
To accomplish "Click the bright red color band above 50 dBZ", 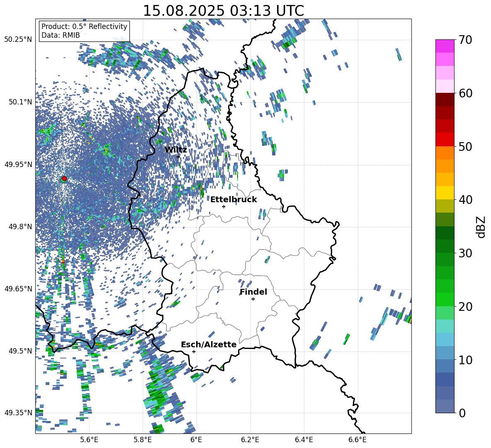I will pos(445,139).
